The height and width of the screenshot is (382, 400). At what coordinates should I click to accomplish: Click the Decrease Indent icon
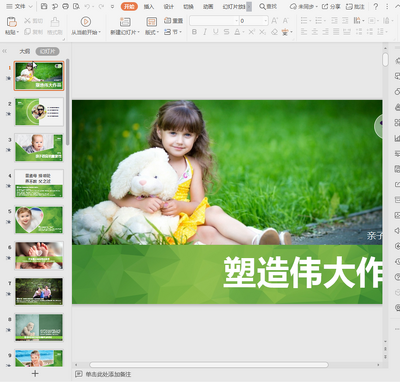(x=334, y=21)
